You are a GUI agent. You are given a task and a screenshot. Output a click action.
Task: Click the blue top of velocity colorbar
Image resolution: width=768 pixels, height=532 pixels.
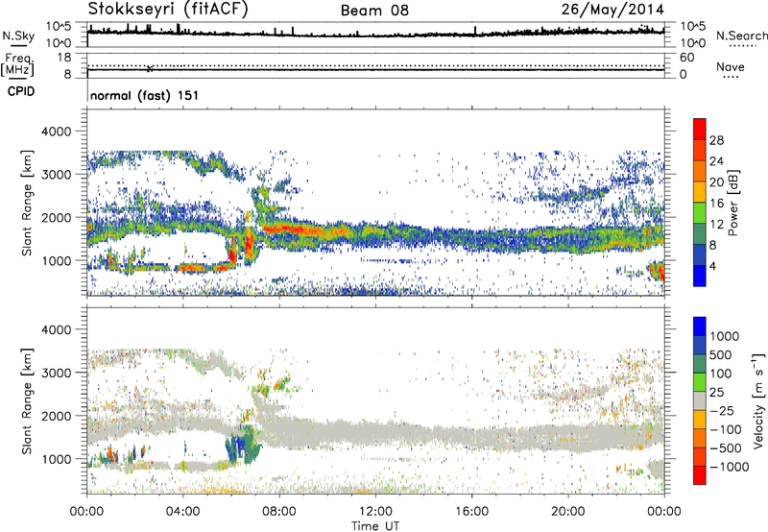coord(700,326)
